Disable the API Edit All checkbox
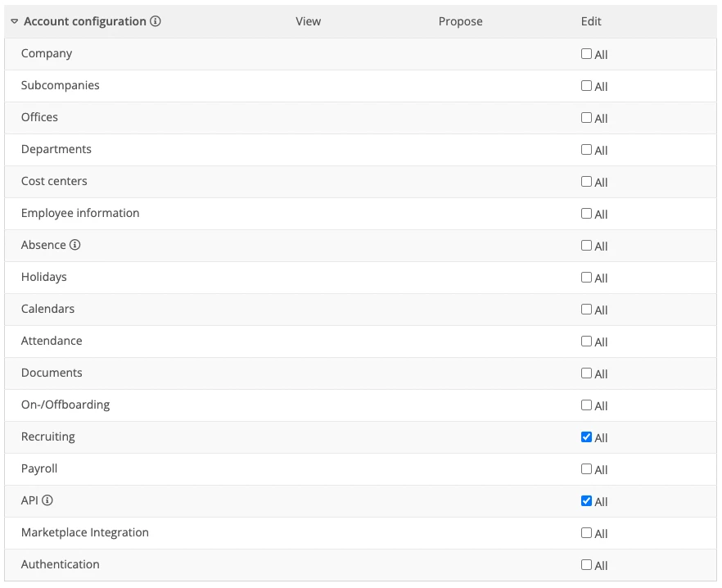The image size is (722, 588). click(x=586, y=501)
